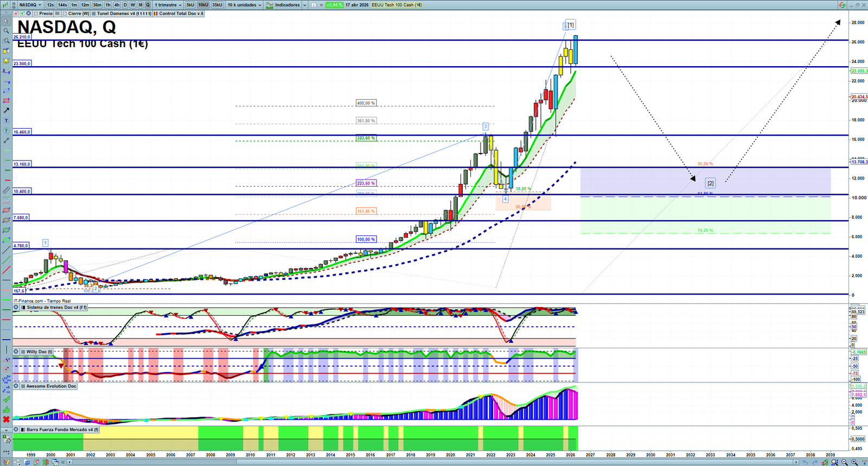The height and width of the screenshot is (466, 868).
Task: Open the NASDAQ instrument dropdown
Action: (x=30, y=5)
